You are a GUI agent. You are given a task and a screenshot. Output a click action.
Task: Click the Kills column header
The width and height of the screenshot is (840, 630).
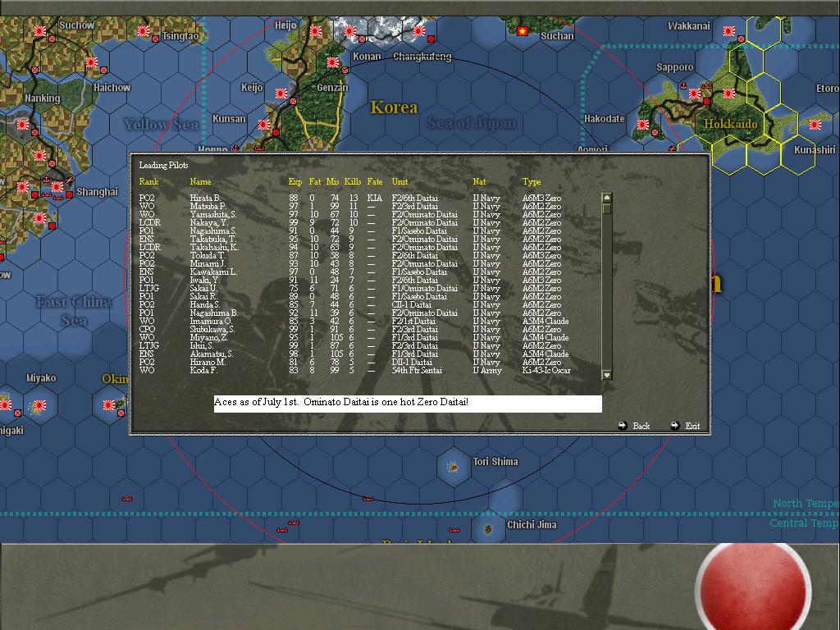click(x=354, y=182)
